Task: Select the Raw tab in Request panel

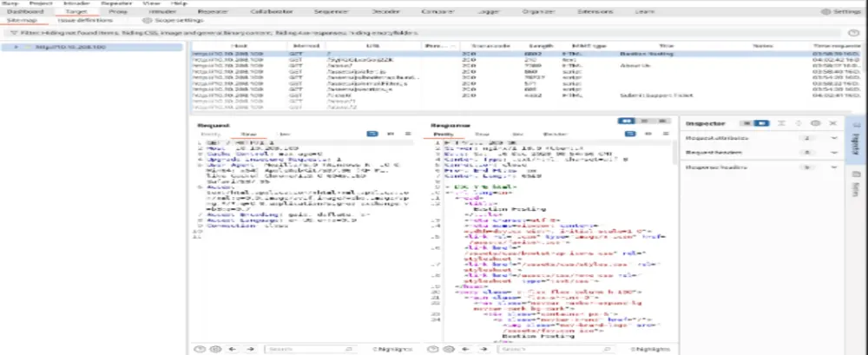Action: pyautogui.click(x=248, y=134)
